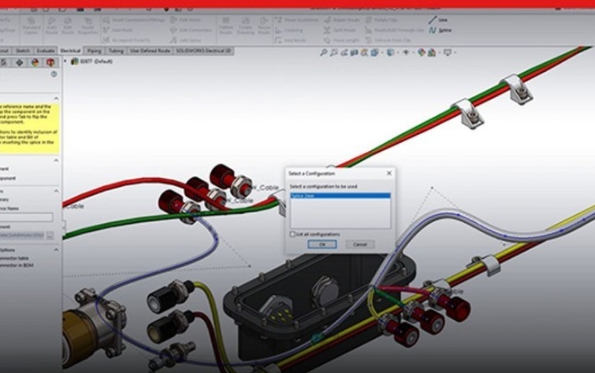
Task: Collapse the yellow Message section
Action: pos(56,98)
